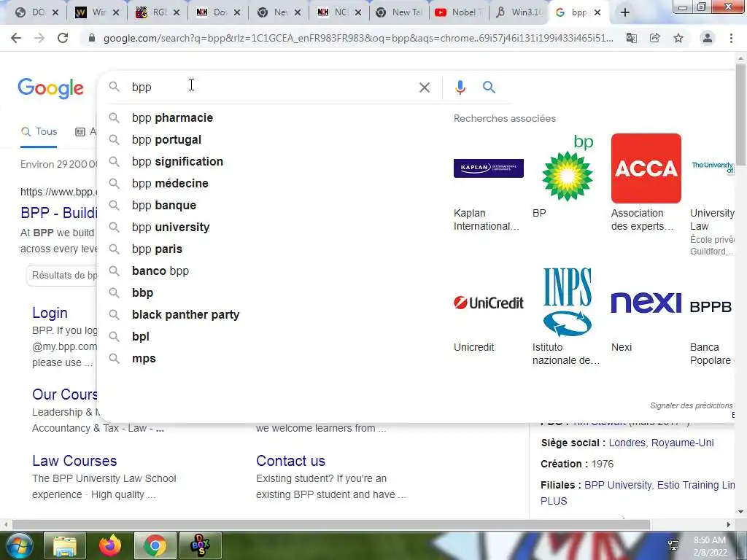
Task: Open the Law Courses result link
Action: pyautogui.click(x=74, y=461)
